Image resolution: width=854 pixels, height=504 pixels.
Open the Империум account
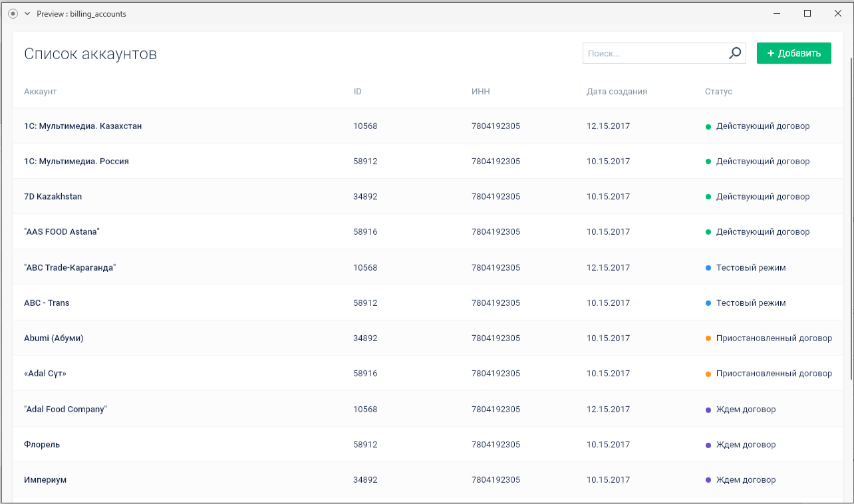click(45, 479)
